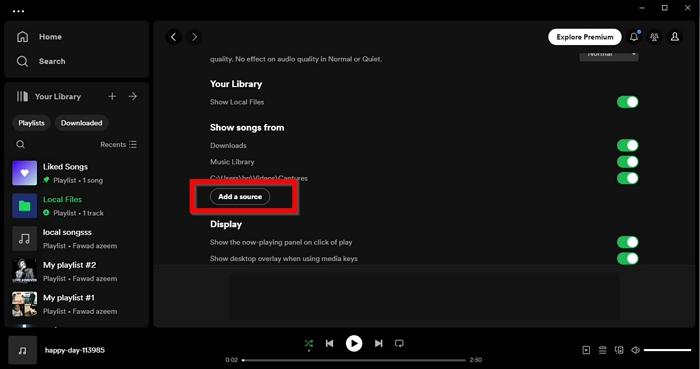This screenshot has width=700, height=369.
Task: Mute with the volume speaker icon
Action: pos(635,350)
